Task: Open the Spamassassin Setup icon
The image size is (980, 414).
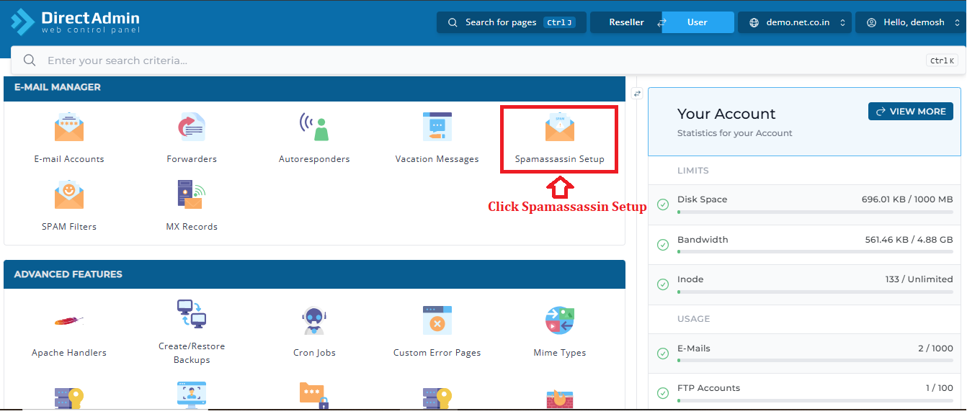Action: pyautogui.click(x=559, y=127)
